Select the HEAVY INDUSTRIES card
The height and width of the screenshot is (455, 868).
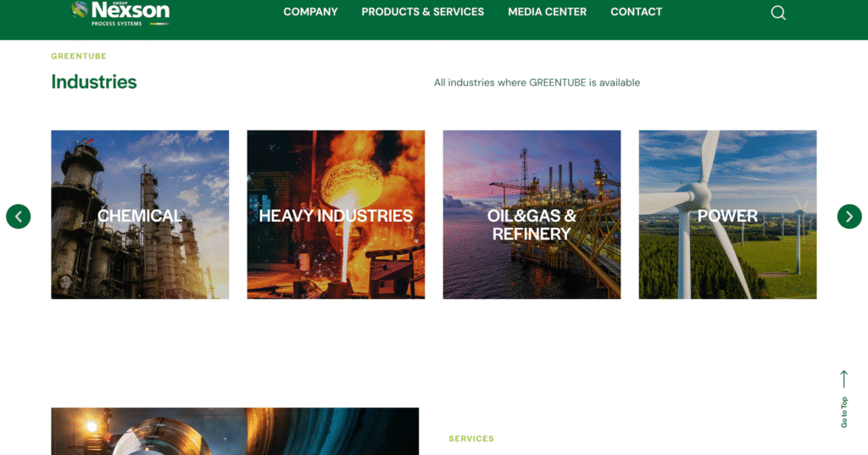336,214
